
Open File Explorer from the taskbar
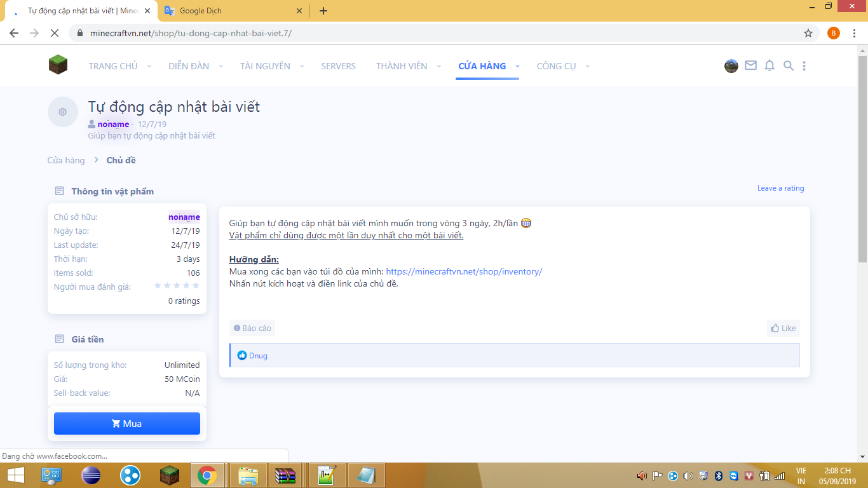pos(248,475)
